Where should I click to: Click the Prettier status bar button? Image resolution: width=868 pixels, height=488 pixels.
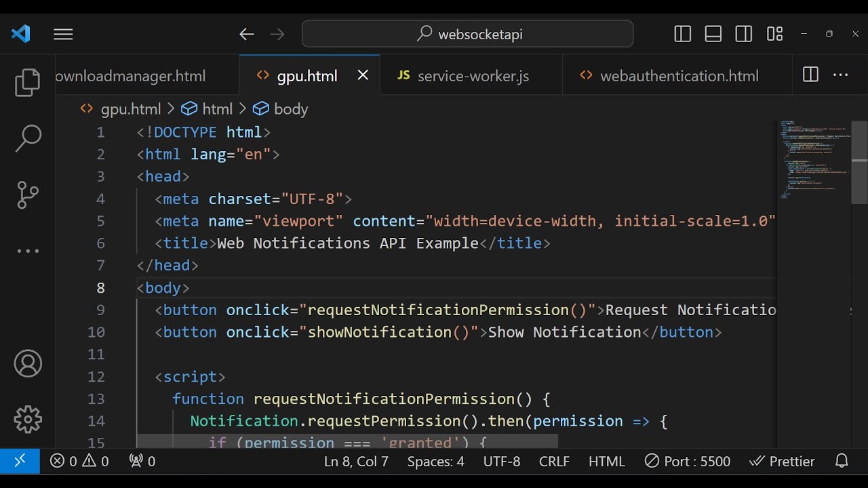tap(783, 462)
